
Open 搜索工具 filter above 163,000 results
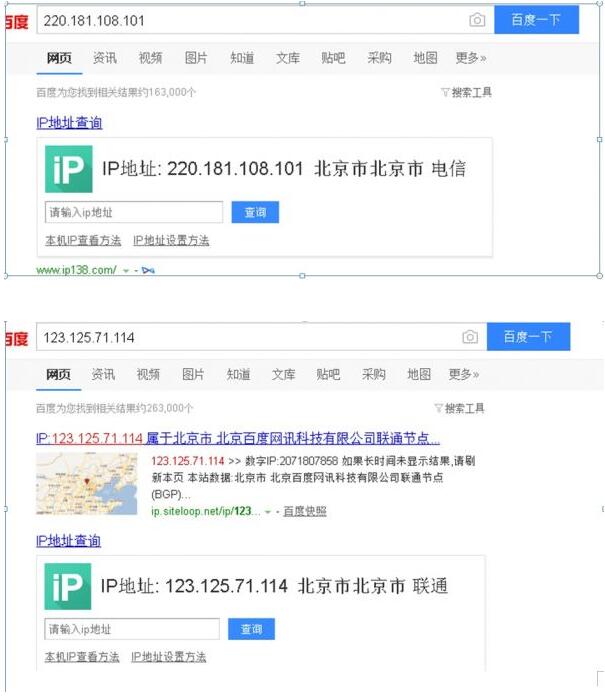pyautogui.click(x=466, y=93)
